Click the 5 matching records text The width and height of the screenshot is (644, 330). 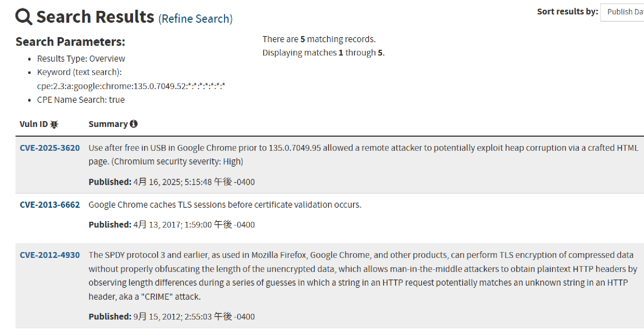tap(319, 39)
